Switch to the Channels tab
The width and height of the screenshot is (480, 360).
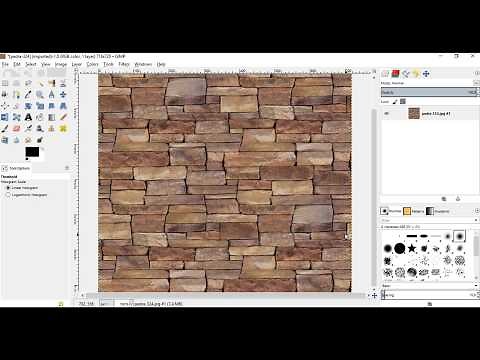coord(396,74)
